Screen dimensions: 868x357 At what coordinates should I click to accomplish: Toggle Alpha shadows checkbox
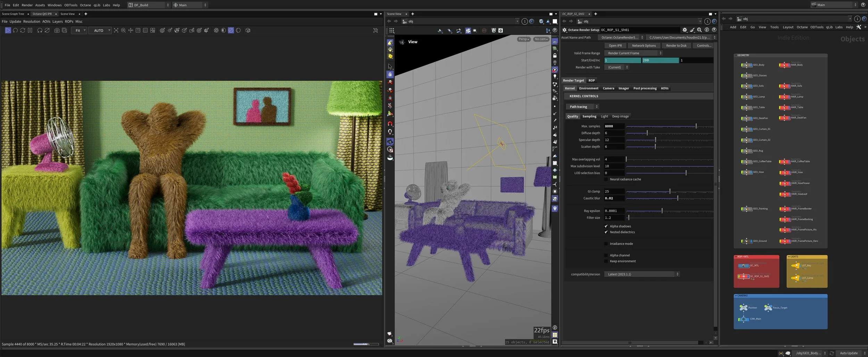pos(606,226)
